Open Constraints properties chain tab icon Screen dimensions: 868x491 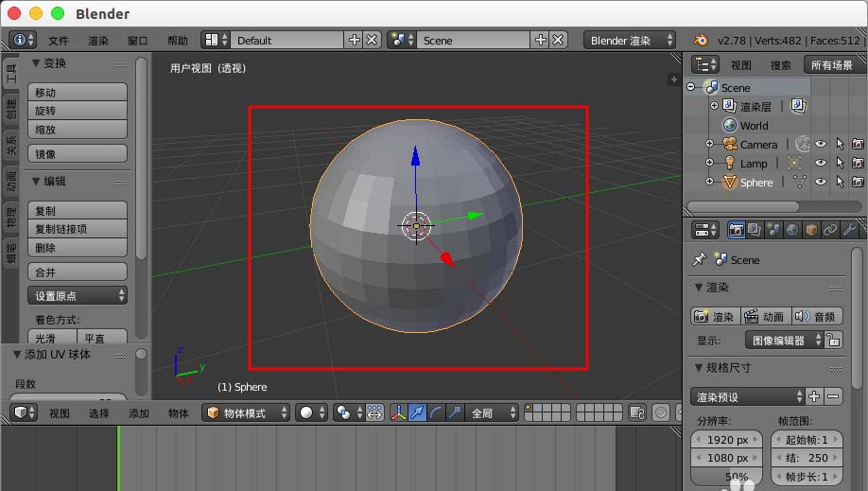pos(830,230)
